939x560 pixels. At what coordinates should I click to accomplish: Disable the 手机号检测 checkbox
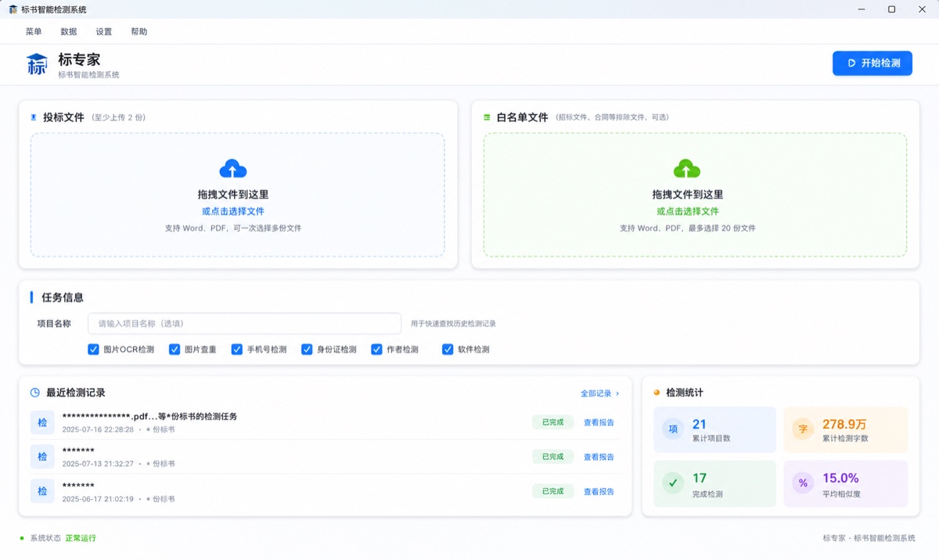[236, 350]
